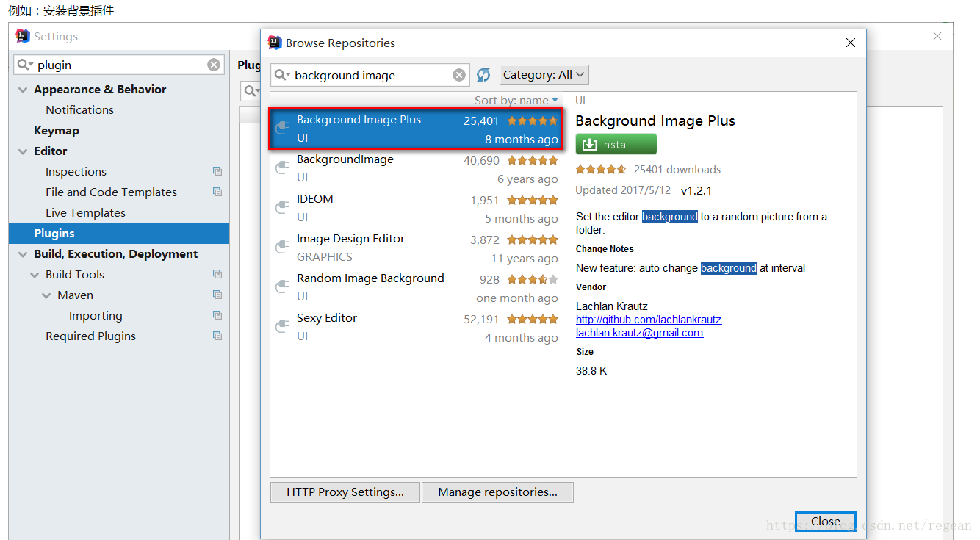Click project icon beside File and Code Templates
Image resolution: width=980 pixels, height=540 pixels.
217,192
